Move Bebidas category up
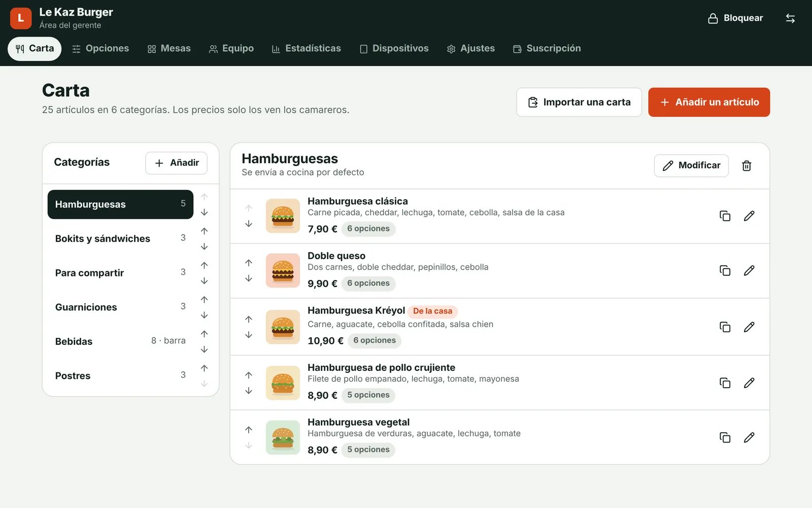This screenshot has width=812, height=508. pyautogui.click(x=204, y=334)
